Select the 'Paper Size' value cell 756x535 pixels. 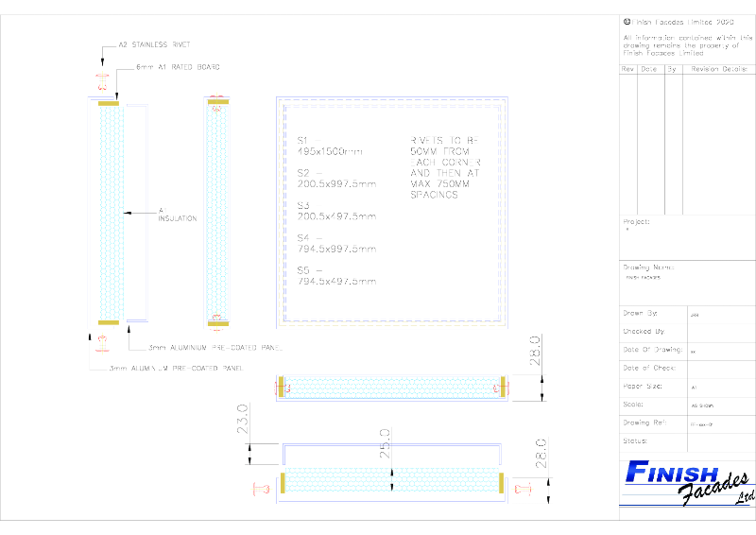pyautogui.click(x=719, y=387)
